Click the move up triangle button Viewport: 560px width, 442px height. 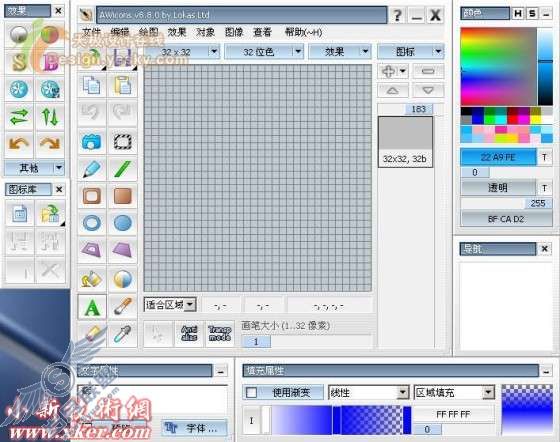coord(393,90)
